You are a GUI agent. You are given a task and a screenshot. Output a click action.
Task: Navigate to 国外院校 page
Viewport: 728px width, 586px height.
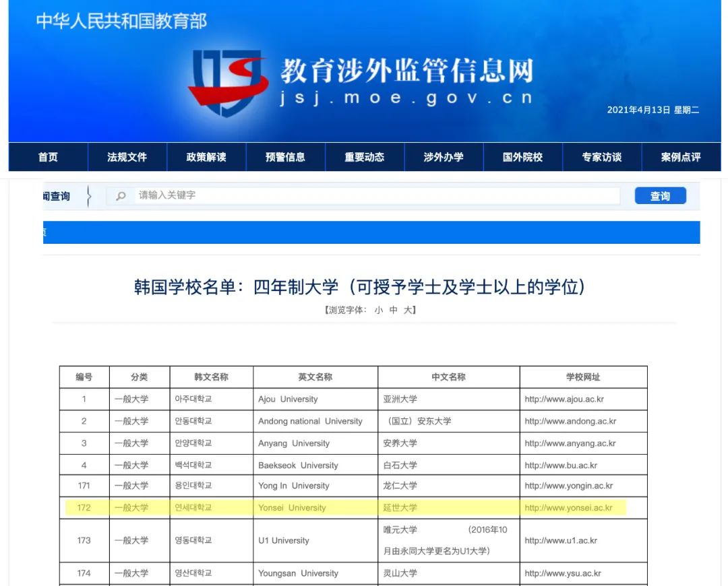pyautogui.click(x=522, y=157)
